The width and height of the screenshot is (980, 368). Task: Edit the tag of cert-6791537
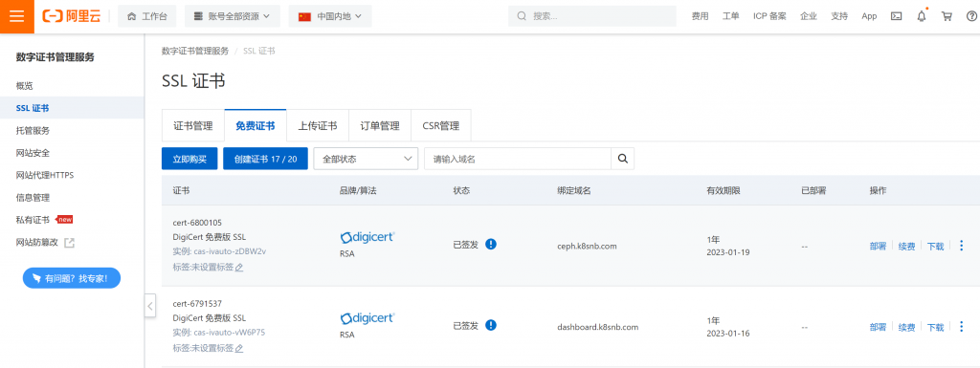pos(239,348)
